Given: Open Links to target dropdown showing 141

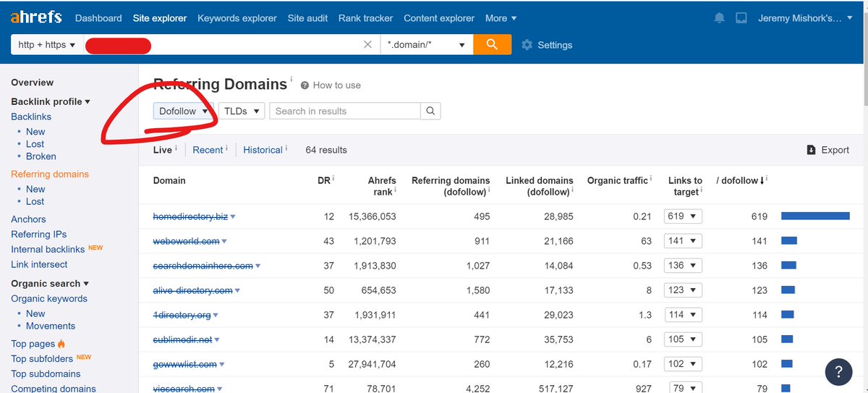Looking at the screenshot, I should point(683,241).
